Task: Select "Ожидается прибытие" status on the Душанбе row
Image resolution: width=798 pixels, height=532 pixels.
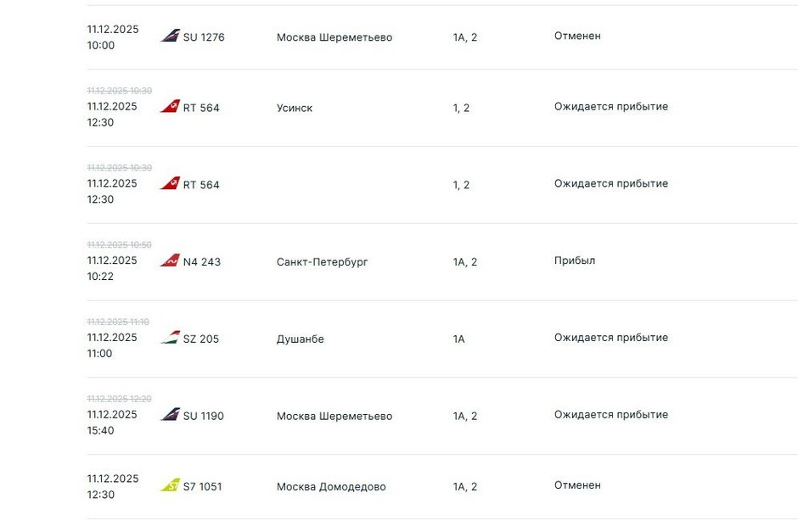Action: click(611, 338)
